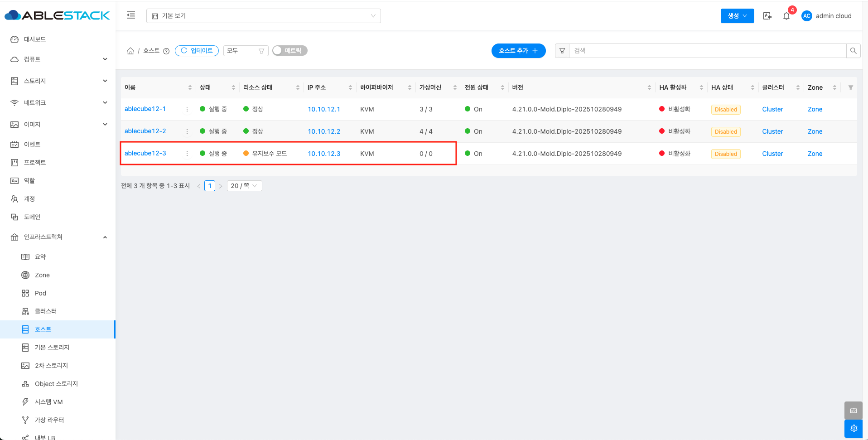This screenshot has height=440, width=868.
Task: Click the 호스트 추가 button
Action: point(518,51)
